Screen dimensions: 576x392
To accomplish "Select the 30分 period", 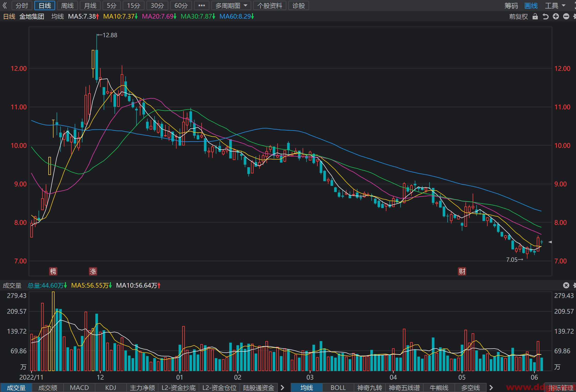I will 157,5.
